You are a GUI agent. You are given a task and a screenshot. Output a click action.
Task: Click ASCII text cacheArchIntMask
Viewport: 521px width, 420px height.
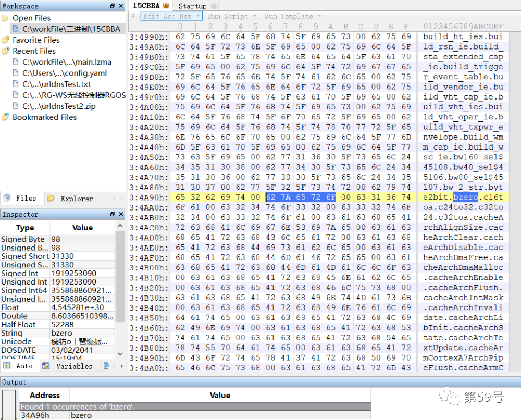tap(463, 298)
